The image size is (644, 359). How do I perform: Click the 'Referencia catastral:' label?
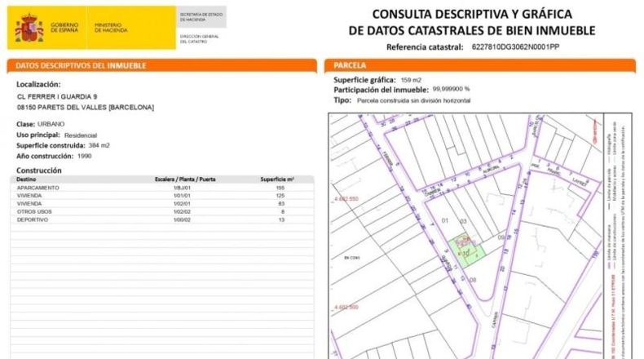(x=425, y=47)
